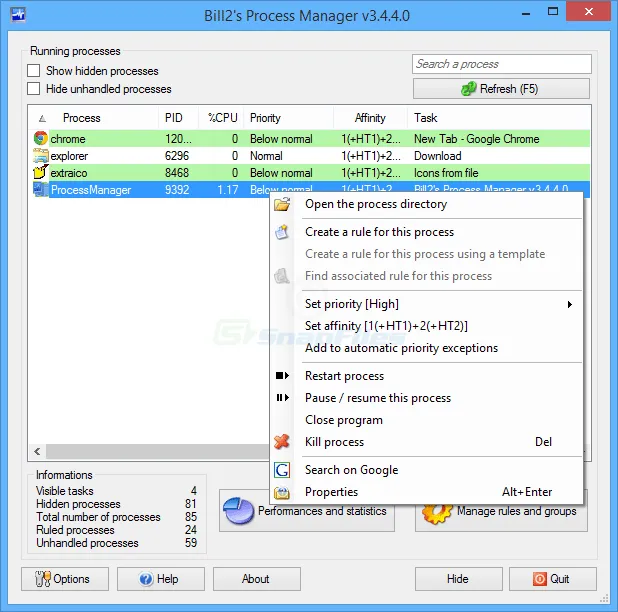Click the Unhandled processes info line
The image size is (618, 612).
(116, 543)
